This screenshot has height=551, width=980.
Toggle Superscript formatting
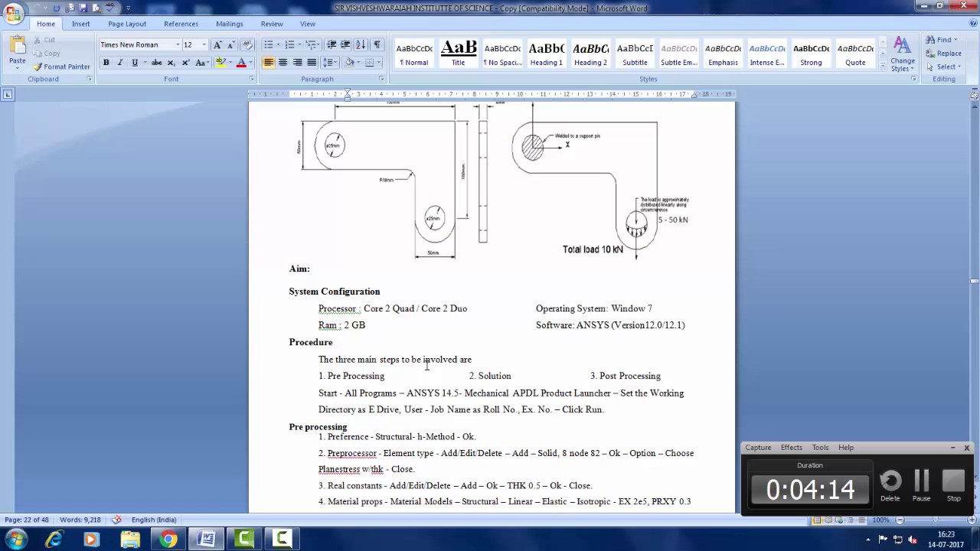(x=185, y=62)
